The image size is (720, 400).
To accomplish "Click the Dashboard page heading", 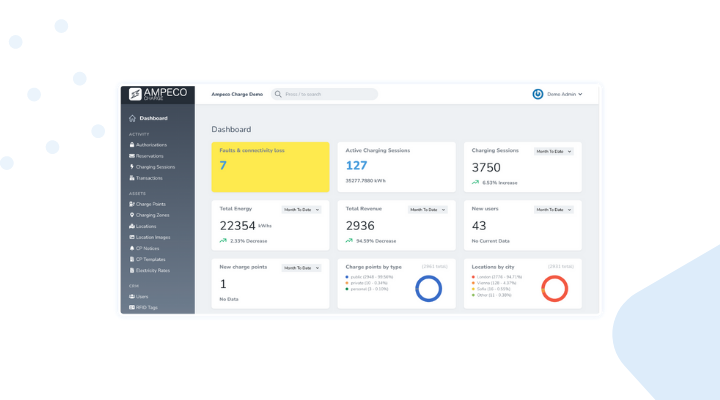I will click(231, 130).
